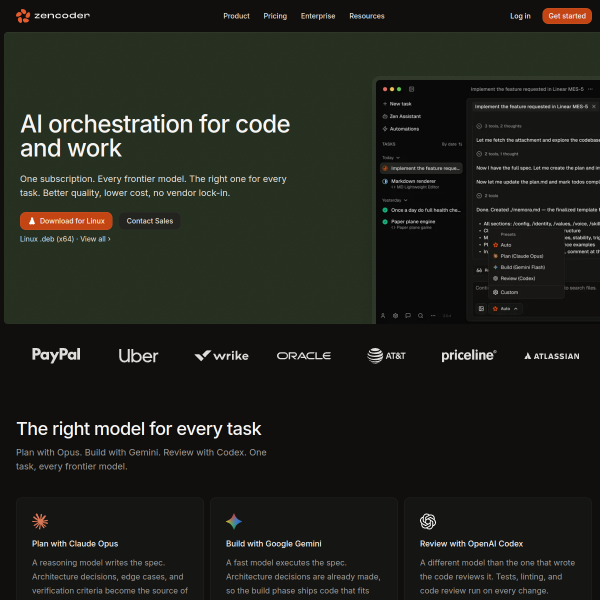Image resolution: width=600 pixels, height=600 pixels.
Task: Select the 'Implement the feature reque...' task
Action: pyautogui.click(x=421, y=168)
